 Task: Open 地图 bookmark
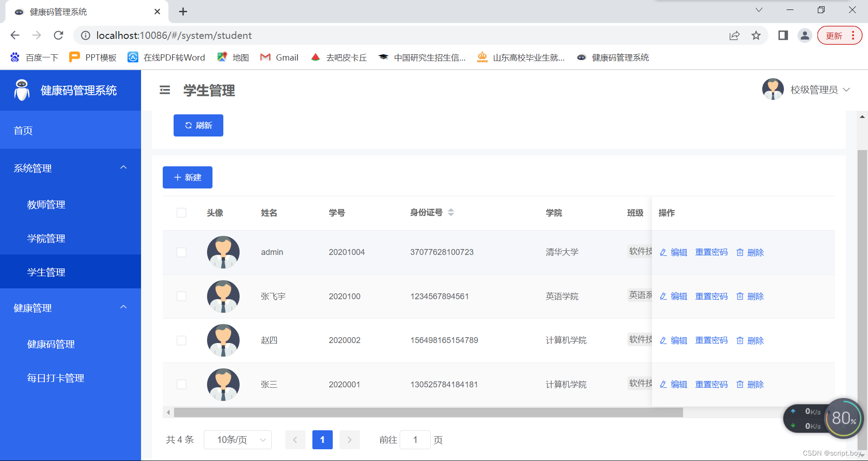tap(233, 57)
